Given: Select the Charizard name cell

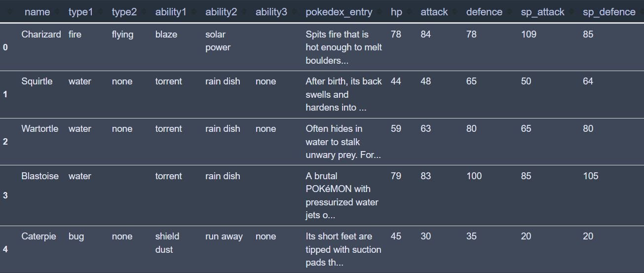Looking at the screenshot, I should (x=41, y=35).
